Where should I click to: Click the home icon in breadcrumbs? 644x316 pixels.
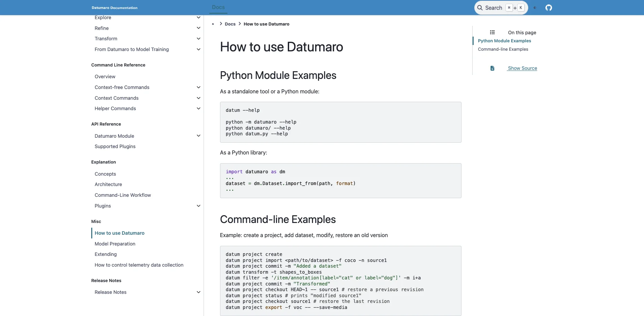point(213,24)
